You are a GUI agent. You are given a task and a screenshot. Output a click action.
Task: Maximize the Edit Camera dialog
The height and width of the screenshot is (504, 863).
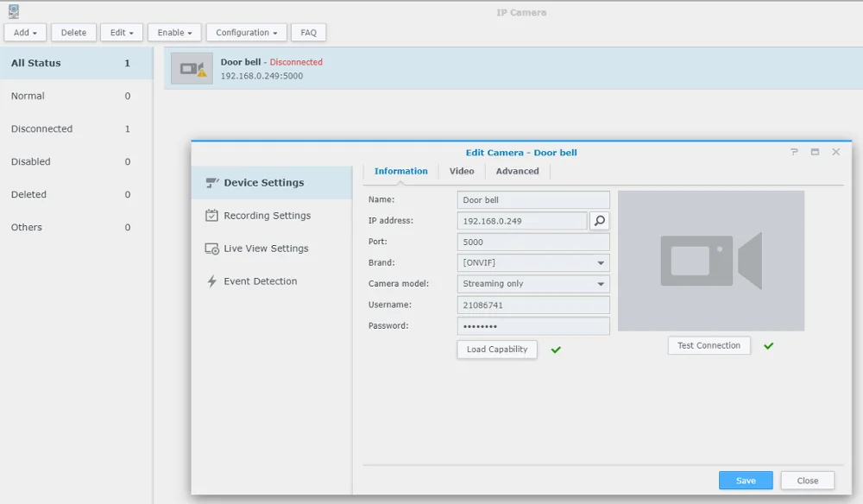[816, 152]
